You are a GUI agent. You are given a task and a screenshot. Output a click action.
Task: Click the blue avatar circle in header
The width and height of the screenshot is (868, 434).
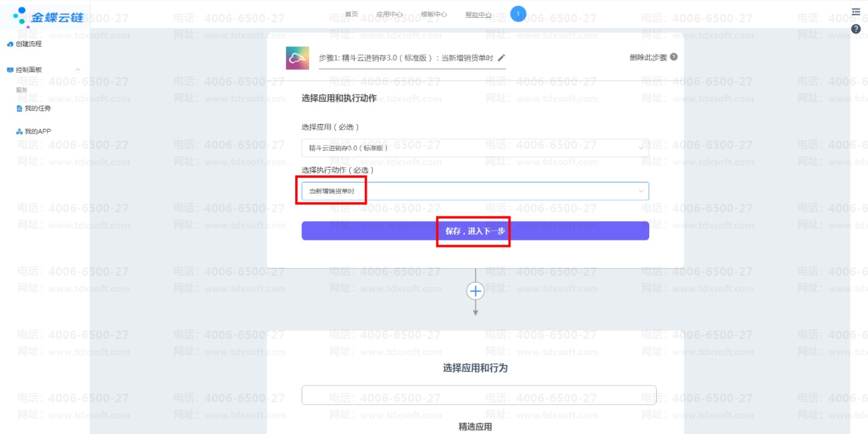(518, 14)
